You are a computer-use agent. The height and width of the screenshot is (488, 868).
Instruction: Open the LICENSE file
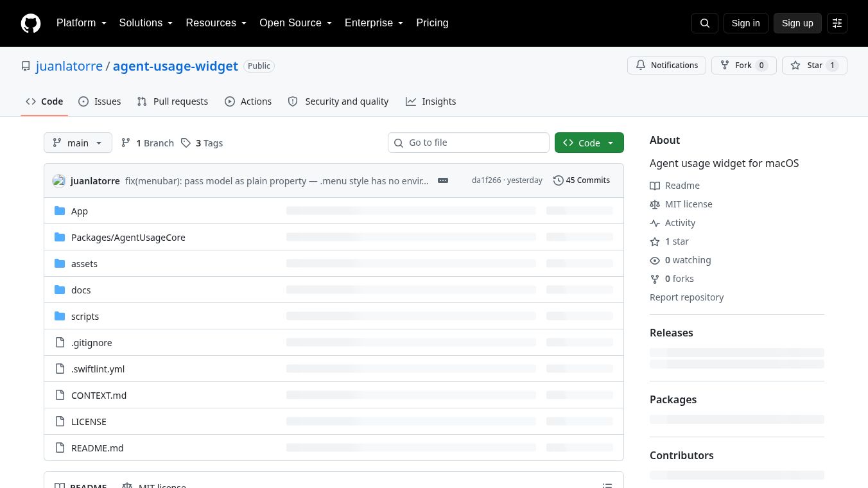click(89, 422)
